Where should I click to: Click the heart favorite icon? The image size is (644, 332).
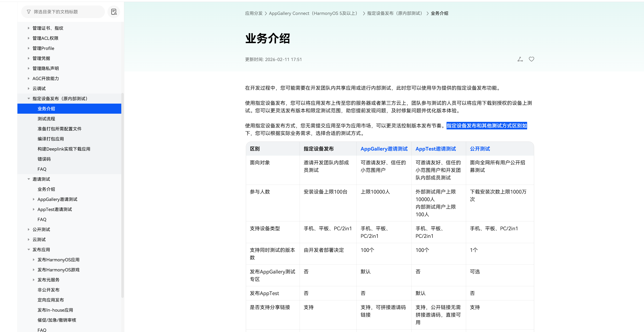pos(531,59)
